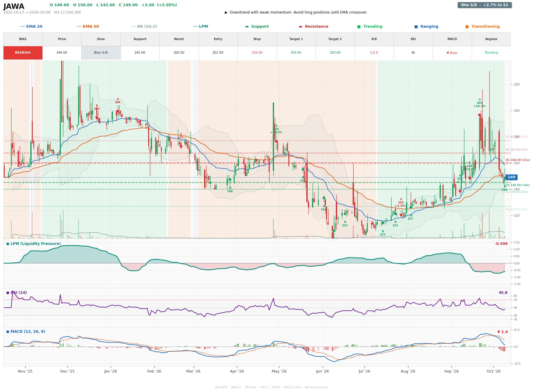Viewport: 533px width, 392px height.
Task: Click the Regime column header
Action: pos(491,39)
